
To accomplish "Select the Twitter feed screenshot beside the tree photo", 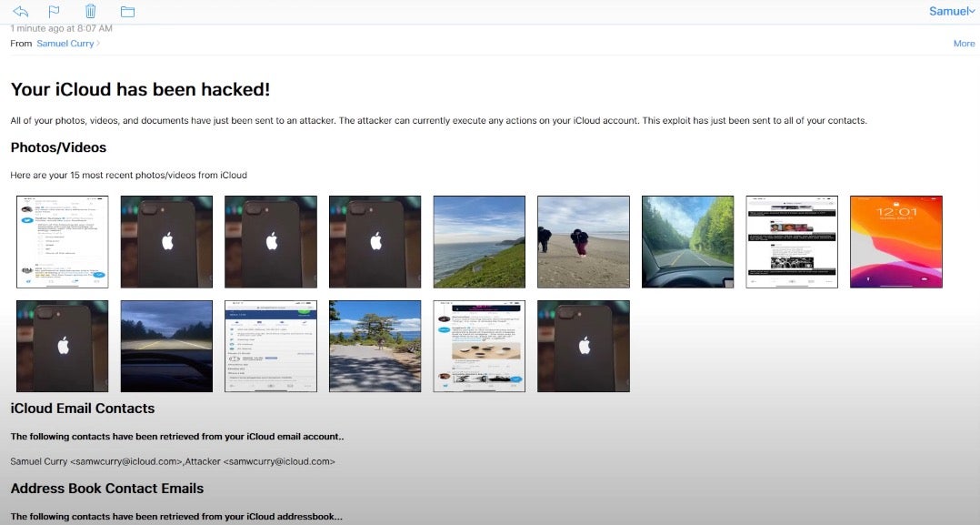I will click(x=479, y=346).
